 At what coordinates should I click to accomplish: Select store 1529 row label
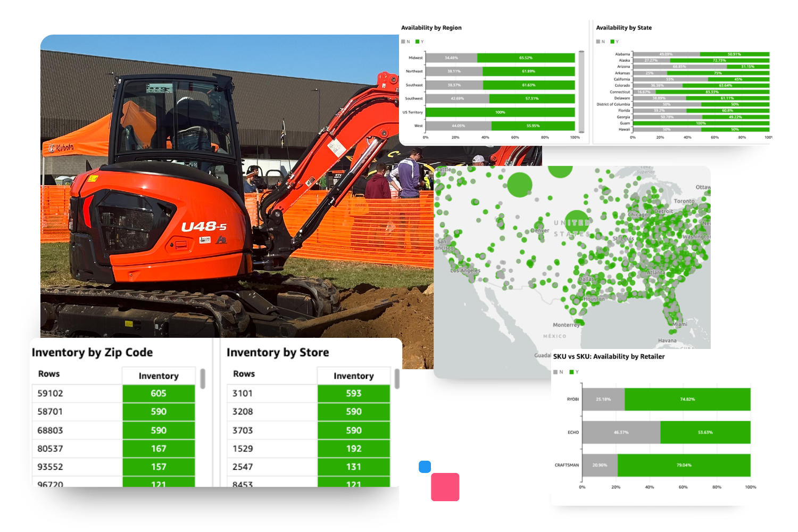click(243, 448)
